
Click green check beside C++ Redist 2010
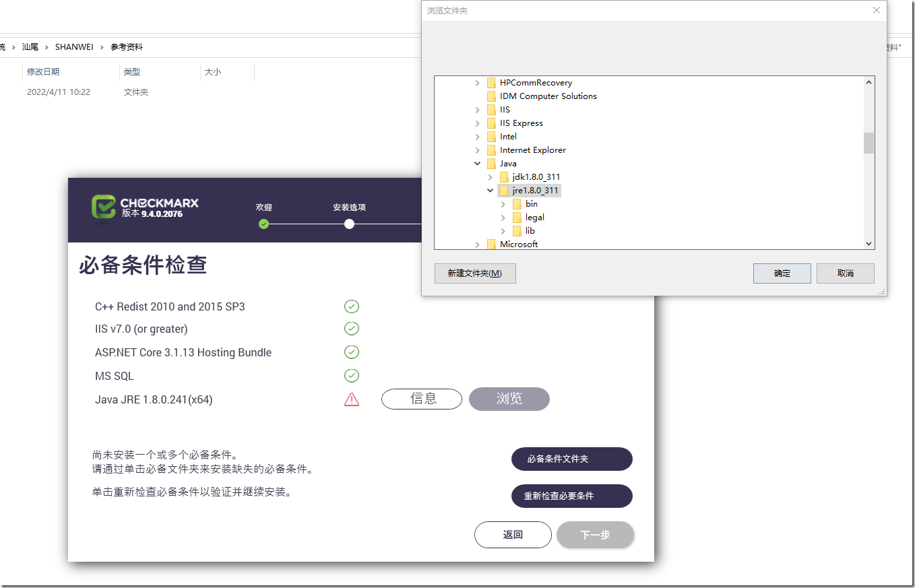click(352, 306)
